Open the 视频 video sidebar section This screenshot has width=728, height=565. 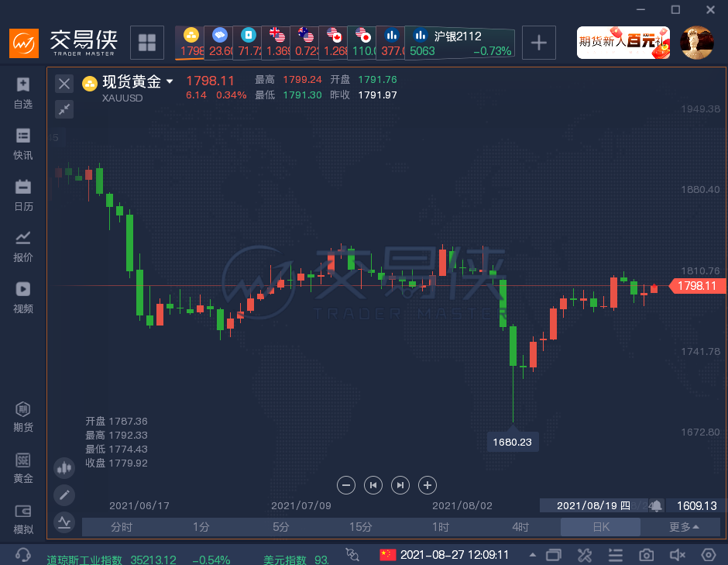click(x=23, y=298)
